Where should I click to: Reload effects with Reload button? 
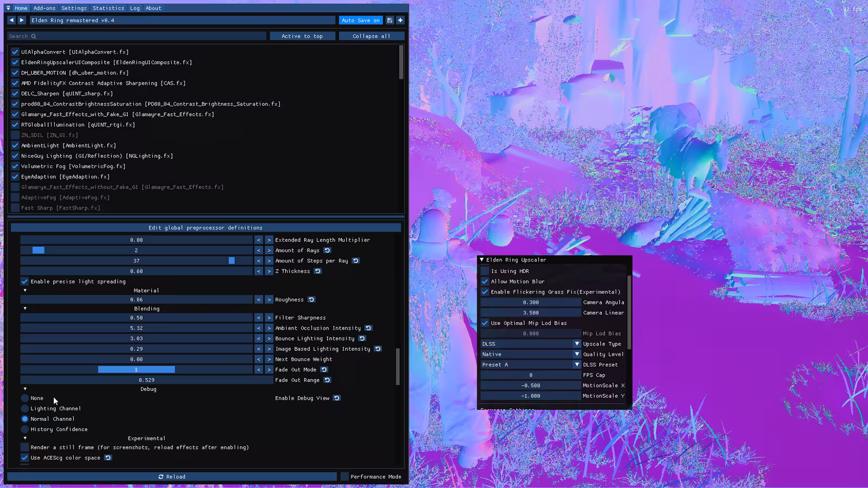coord(172,477)
